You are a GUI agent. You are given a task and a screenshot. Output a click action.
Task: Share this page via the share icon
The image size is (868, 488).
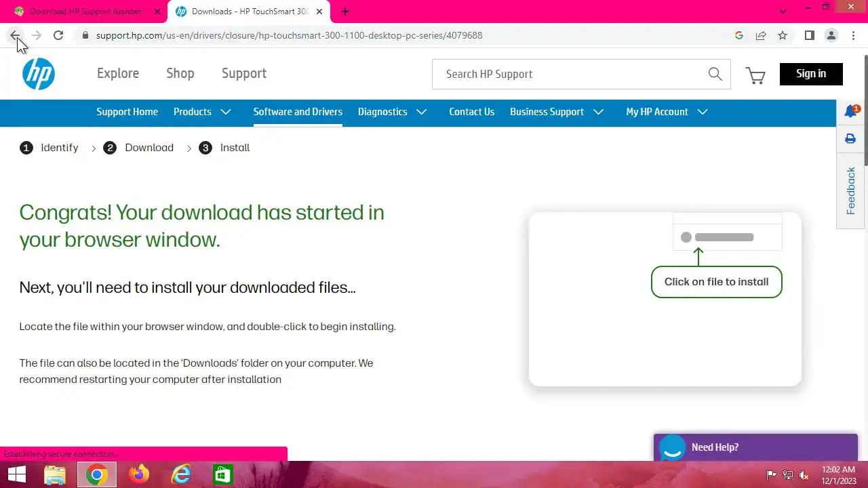(x=761, y=35)
